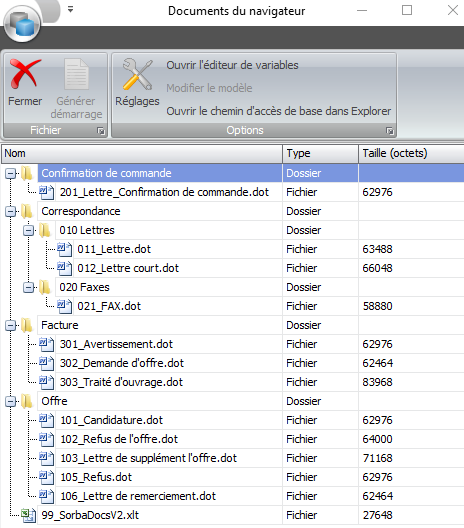Click the 010 Lettres folder icon
Image resolution: width=464 pixels, height=528 pixels.
[x=44, y=230]
